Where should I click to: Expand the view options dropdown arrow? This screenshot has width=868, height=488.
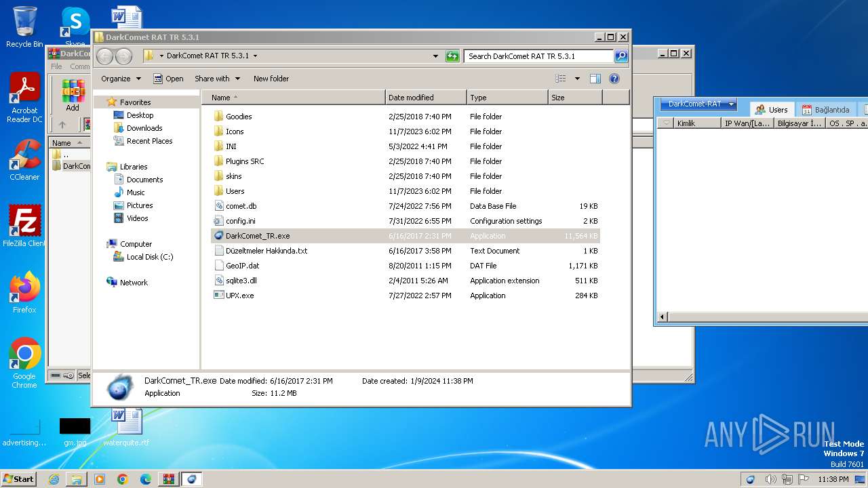pos(577,79)
